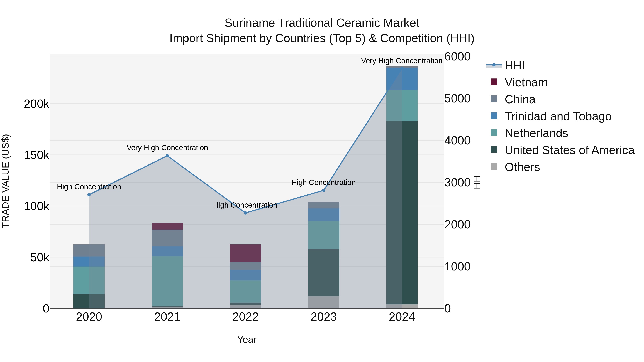Toggle the HHI legend entry
Screen dimensions: 644x362
505,65
